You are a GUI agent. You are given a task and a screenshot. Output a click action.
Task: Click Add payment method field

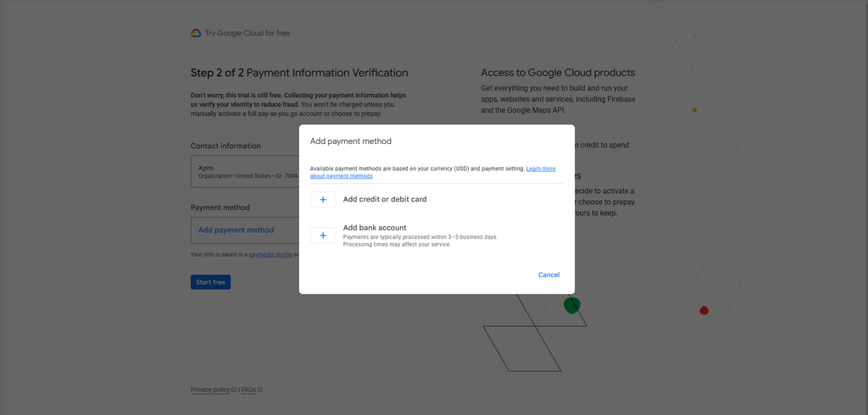[x=245, y=230]
